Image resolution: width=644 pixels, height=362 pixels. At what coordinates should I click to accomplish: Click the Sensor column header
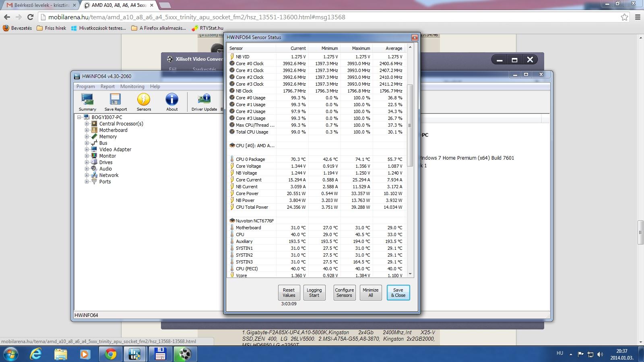(252, 48)
